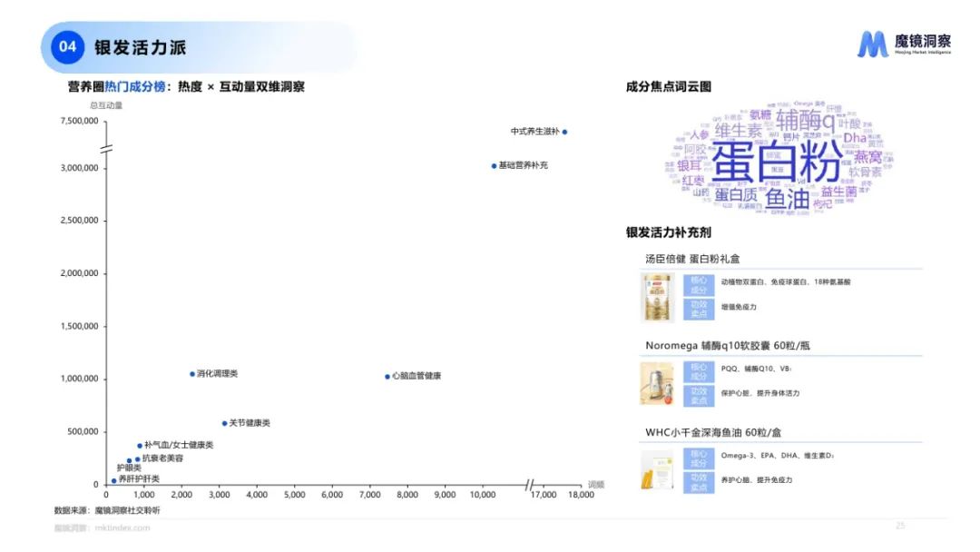The height and width of the screenshot is (552, 980).
Task: Open the Noromega 辅酶q10 product image
Action: point(658,383)
